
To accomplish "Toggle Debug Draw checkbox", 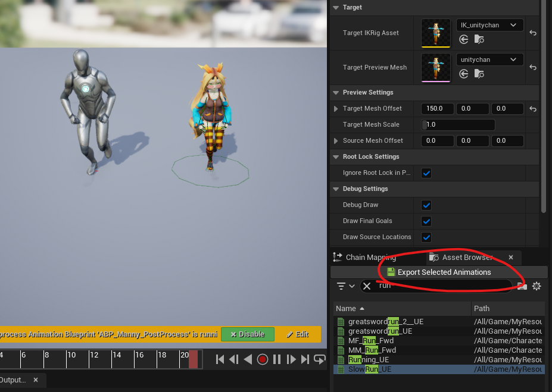I will pos(426,205).
